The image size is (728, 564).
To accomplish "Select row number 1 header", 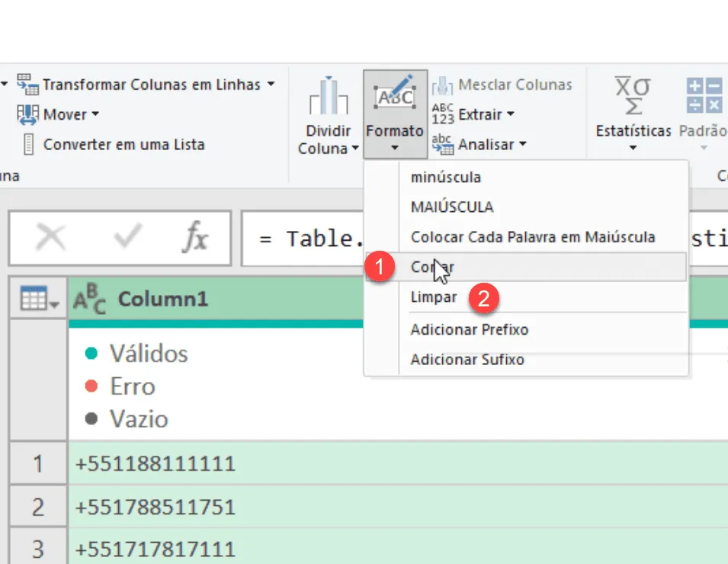I will pos(38,463).
